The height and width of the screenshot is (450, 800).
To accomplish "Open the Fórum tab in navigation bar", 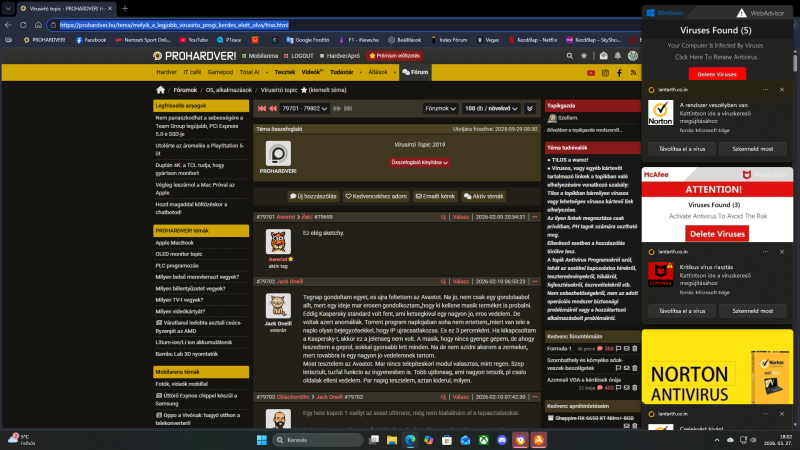I will tap(415, 72).
